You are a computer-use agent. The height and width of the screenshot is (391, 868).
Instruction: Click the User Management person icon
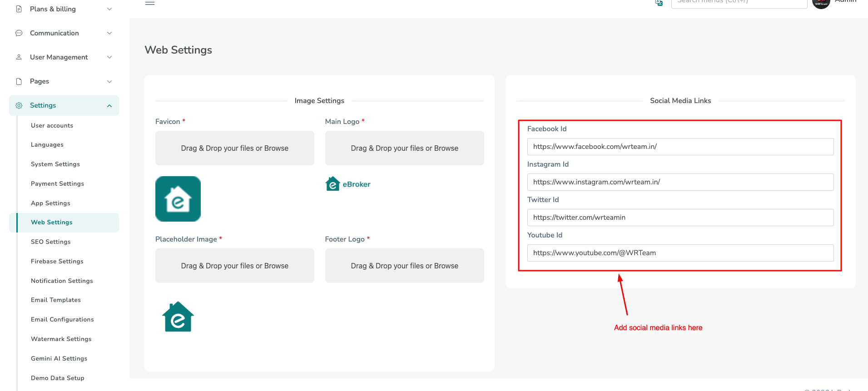pyautogui.click(x=19, y=57)
